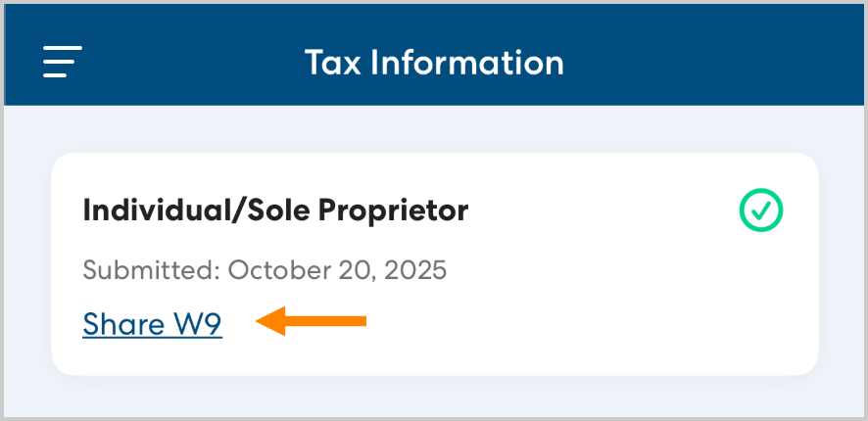Click the word "Tax" in the header
This screenshot has width=868, height=421.
pyautogui.click(x=334, y=63)
